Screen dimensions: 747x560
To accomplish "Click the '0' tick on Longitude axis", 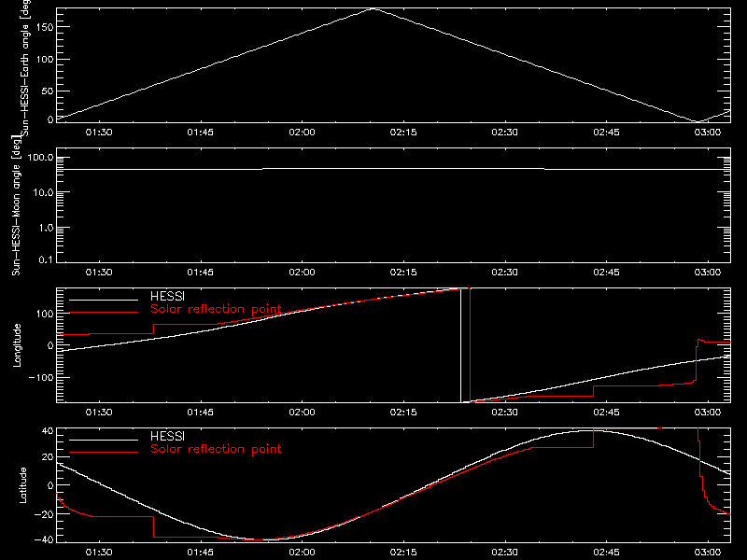I will (x=51, y=345).
